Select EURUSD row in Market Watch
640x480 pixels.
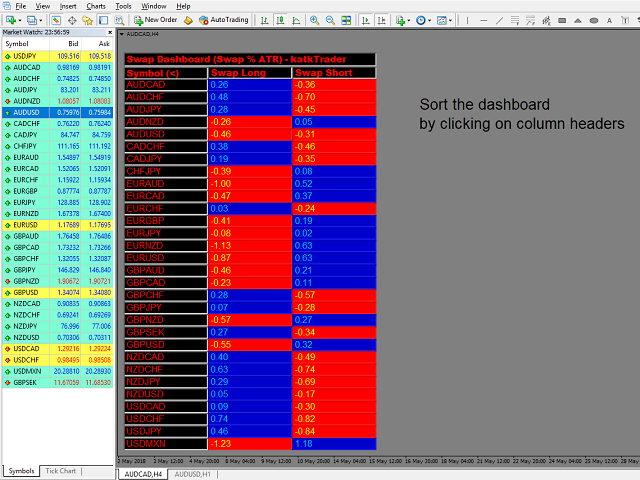(58, 225)
